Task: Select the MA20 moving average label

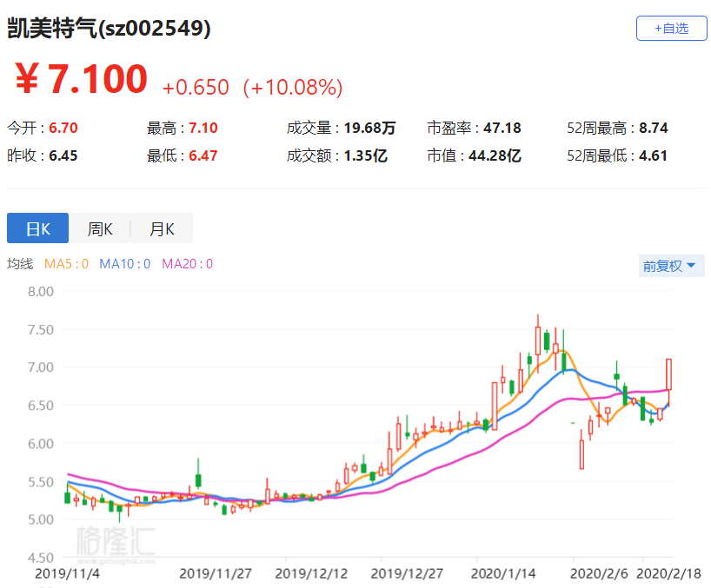Action: [x=187, y=264]
